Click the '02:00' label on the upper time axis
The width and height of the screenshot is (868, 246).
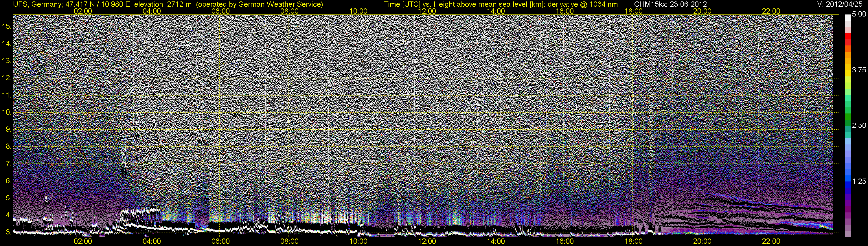tap(82, 11)
